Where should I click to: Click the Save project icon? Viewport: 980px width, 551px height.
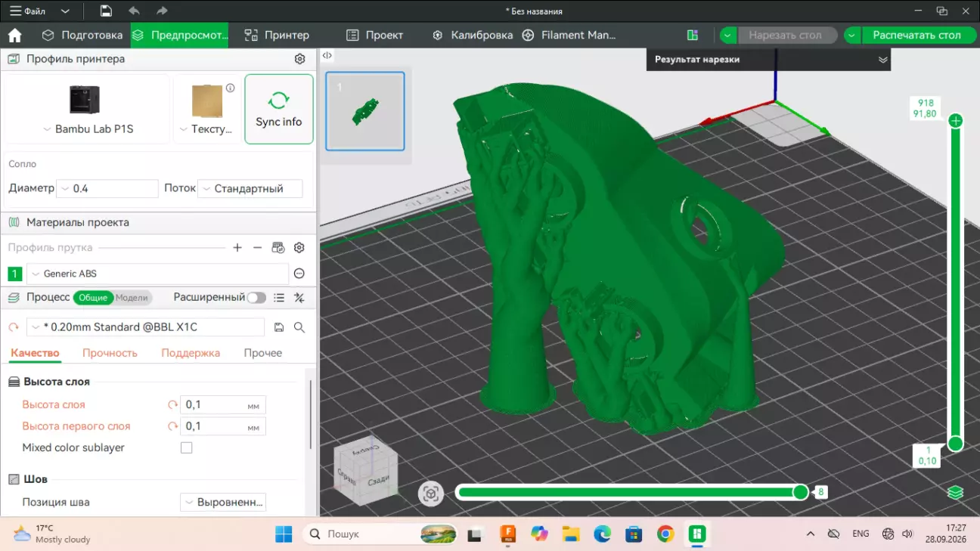tap(106, 11)
